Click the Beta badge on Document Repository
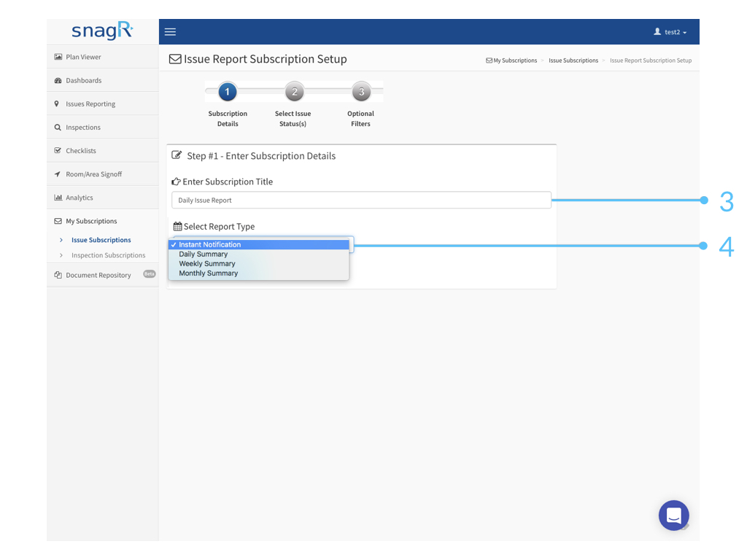The width and height of the screenshot is (747, 560). coord(150,274)
